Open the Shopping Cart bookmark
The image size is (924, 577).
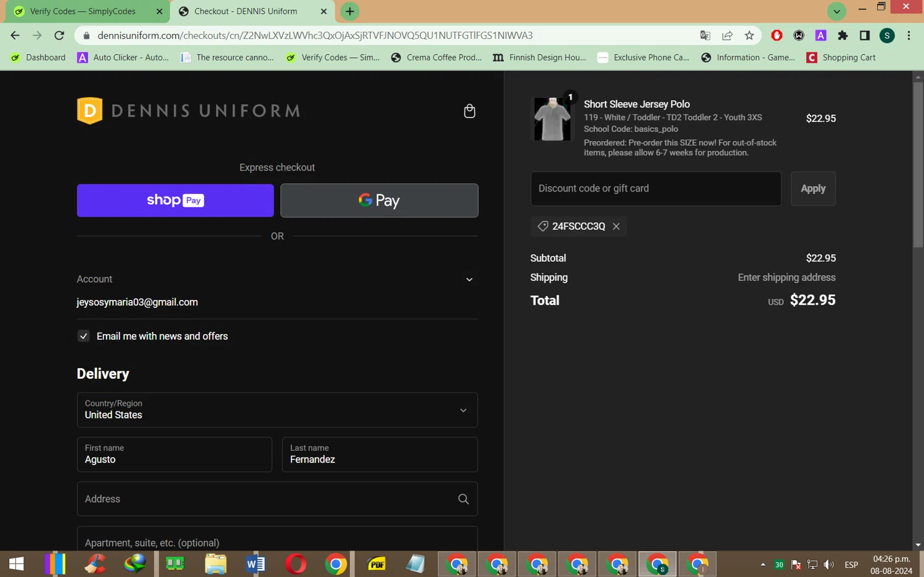(841, 57)
